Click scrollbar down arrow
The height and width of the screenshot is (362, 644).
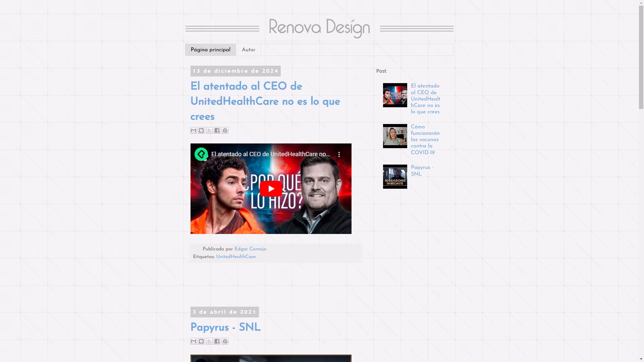coord(641,359)
